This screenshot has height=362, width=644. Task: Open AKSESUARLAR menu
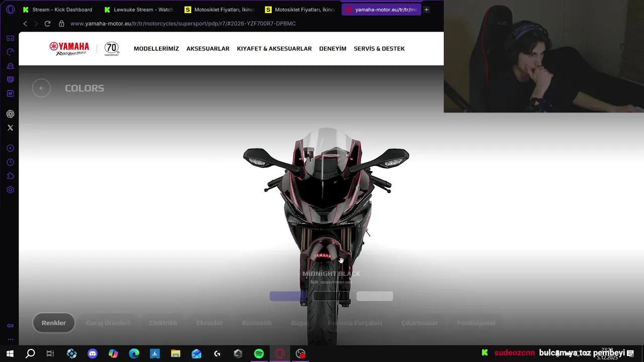208,49
